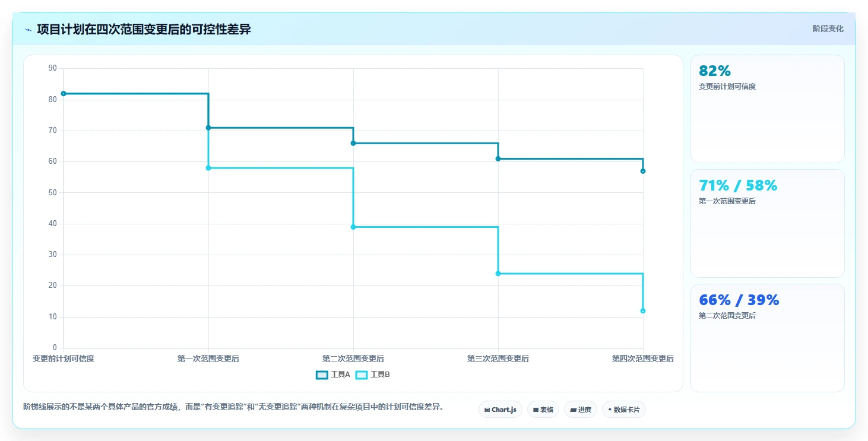Click 工具B point at 第四次范围变更后 (12)
Image resolution: width=868 pixels, height=441 pixels.
[643, 311]
